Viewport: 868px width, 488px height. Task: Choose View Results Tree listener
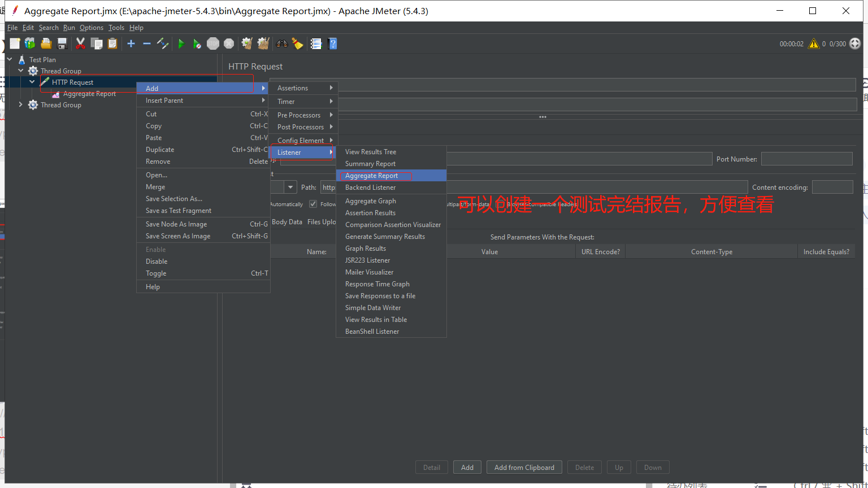pos(392,152)
